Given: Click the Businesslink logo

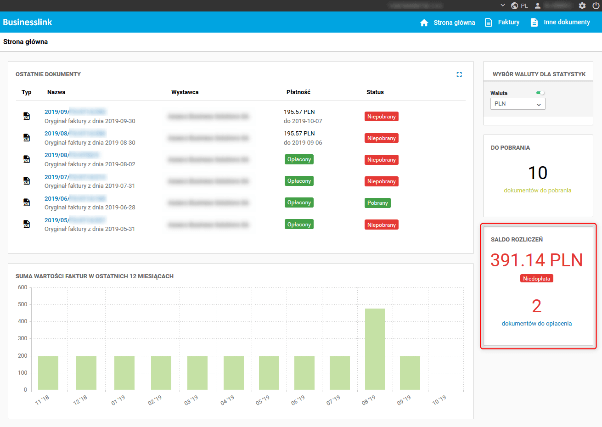Looking at the screenshot, I should coord(27,22).
